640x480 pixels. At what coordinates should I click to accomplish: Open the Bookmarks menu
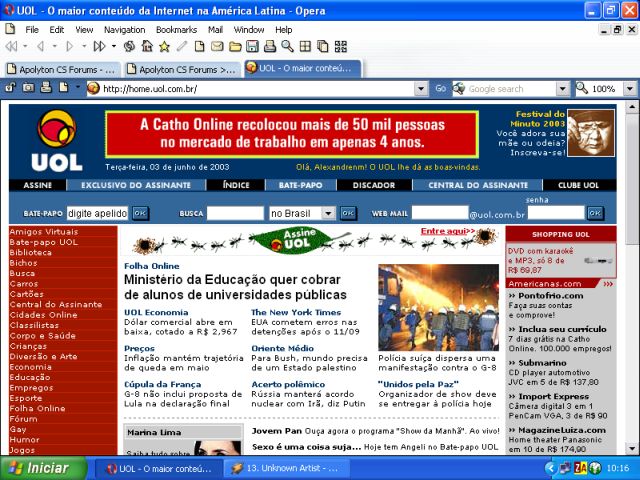coord(176,30)
